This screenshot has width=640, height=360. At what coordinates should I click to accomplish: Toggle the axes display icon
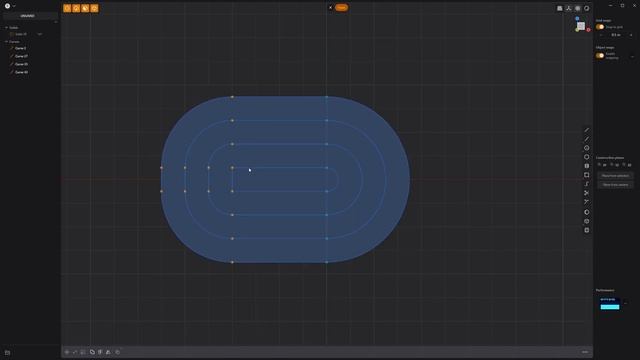point(569,8)
